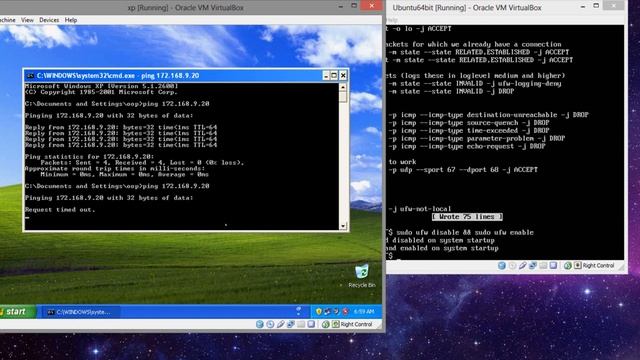
Task: Click 'Ping statistics for 172.168.9.20:' line
Action: point(89,157)
